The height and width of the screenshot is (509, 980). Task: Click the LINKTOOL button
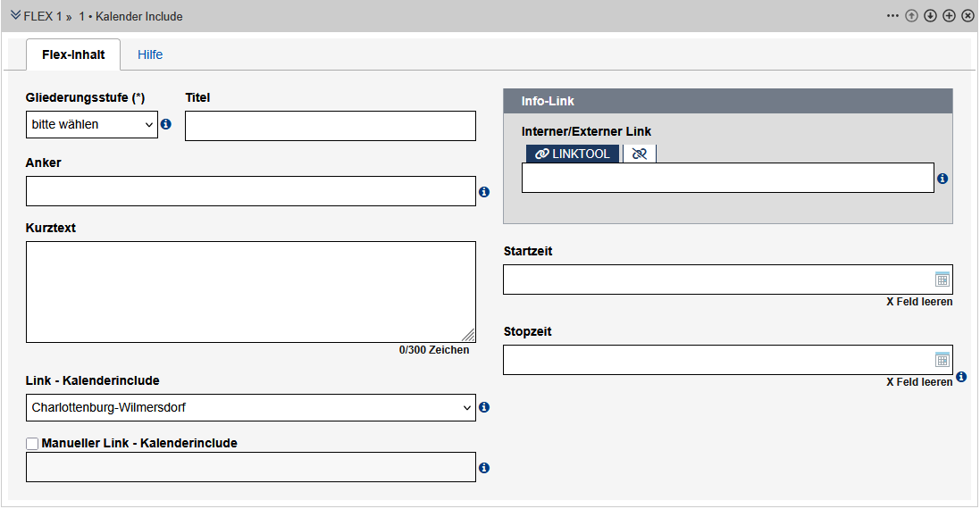coord(572,154)
